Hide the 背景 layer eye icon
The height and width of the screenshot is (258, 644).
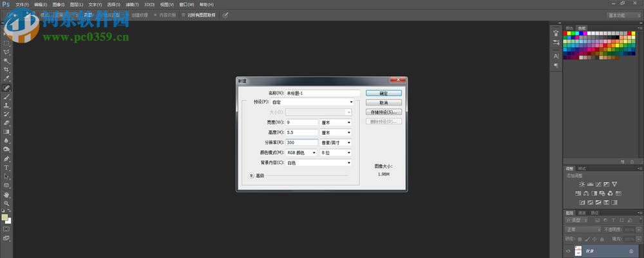pos(568,251)
